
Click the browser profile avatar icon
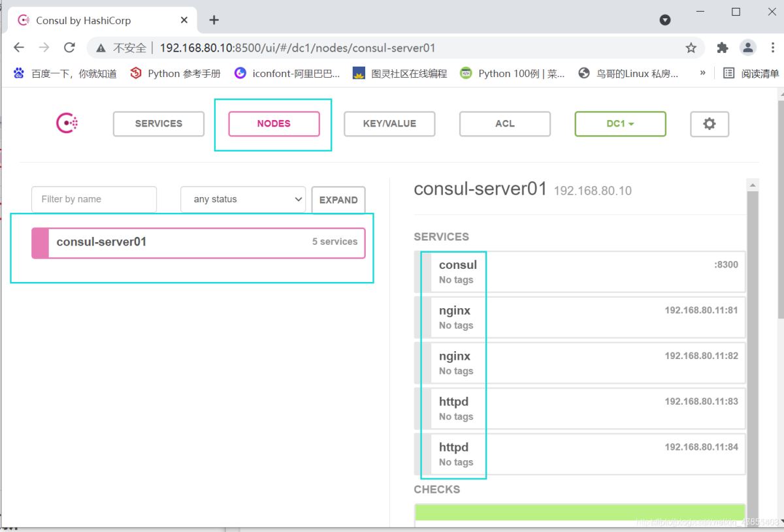747,47
